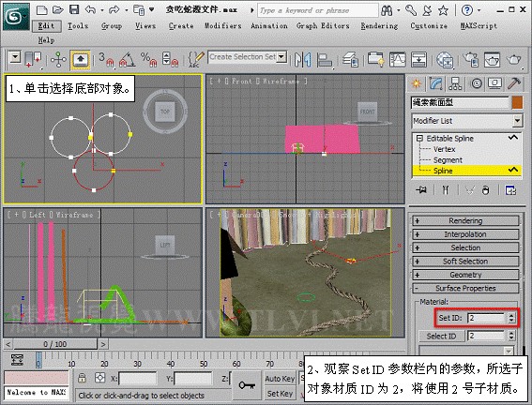Viewport: 532px width, 405px height.
Task: Toggle the Percent Snap icon
Action: [x=148, y=59]
